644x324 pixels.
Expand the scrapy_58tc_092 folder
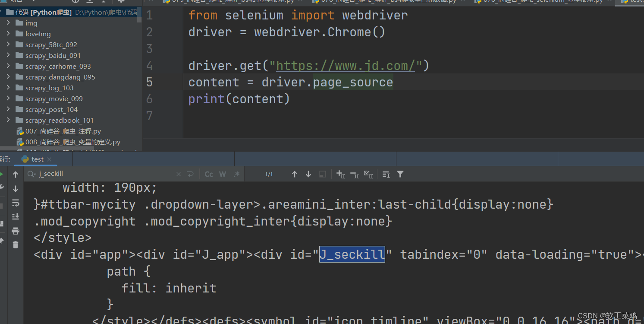[x=8, y=44]
